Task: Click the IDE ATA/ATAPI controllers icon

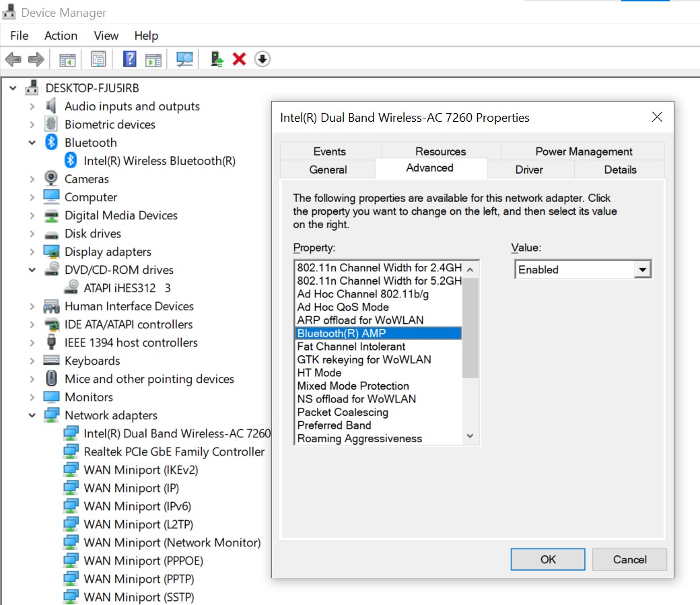Action: pos(51,324)
